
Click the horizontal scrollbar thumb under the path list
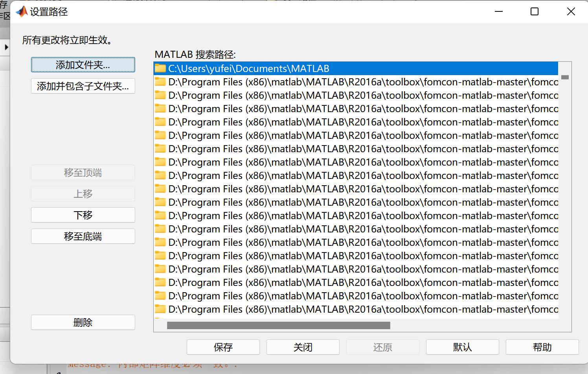279,326
